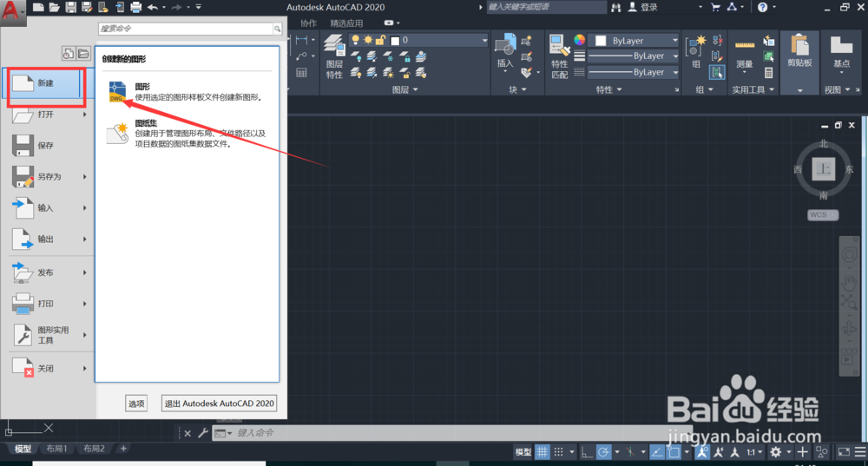Open the AutoCAD application menu button
868x466 pixels.
pos(11,11)
